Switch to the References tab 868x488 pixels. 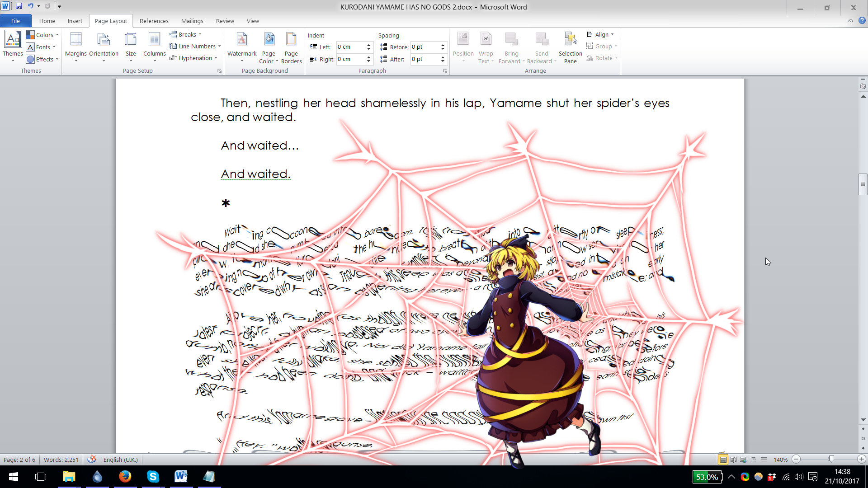tap(154, 21)
